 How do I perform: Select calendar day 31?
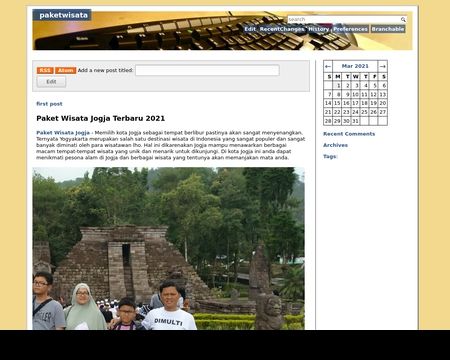[x=355, y=121]
